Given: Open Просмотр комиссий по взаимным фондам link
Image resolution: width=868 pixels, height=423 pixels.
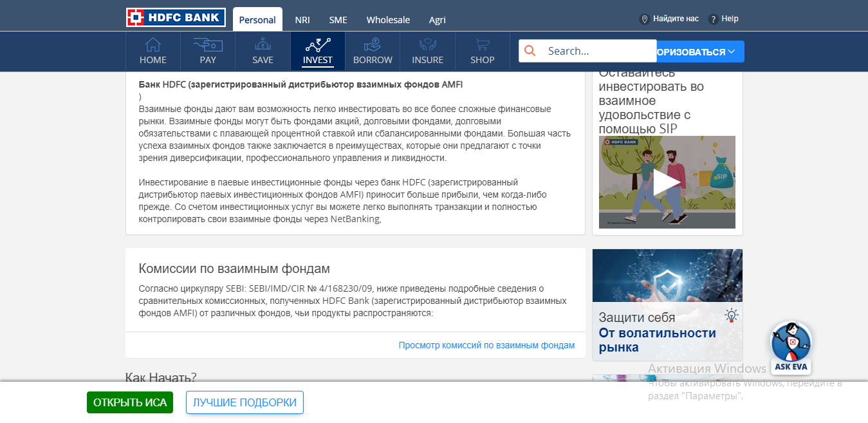Looking at the screenshot, I should click(x=486, y=345).
